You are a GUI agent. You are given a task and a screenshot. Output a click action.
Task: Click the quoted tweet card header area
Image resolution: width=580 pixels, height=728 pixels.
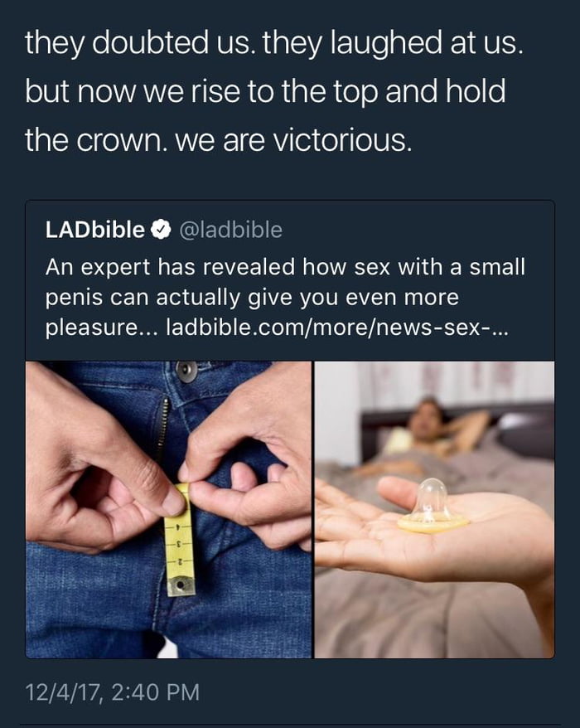pyautogui.click(x=290, y=230)
